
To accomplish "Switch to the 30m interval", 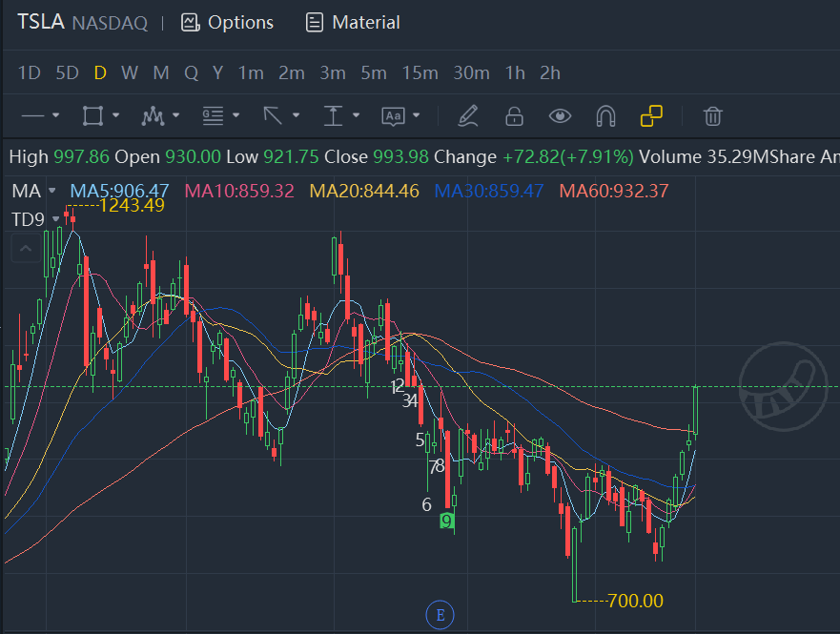I will click(471, 72).
